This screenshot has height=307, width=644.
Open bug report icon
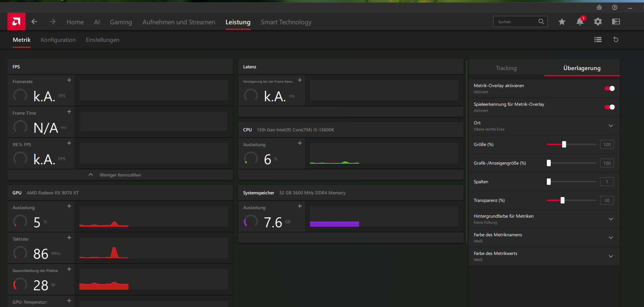pos(599,7)
